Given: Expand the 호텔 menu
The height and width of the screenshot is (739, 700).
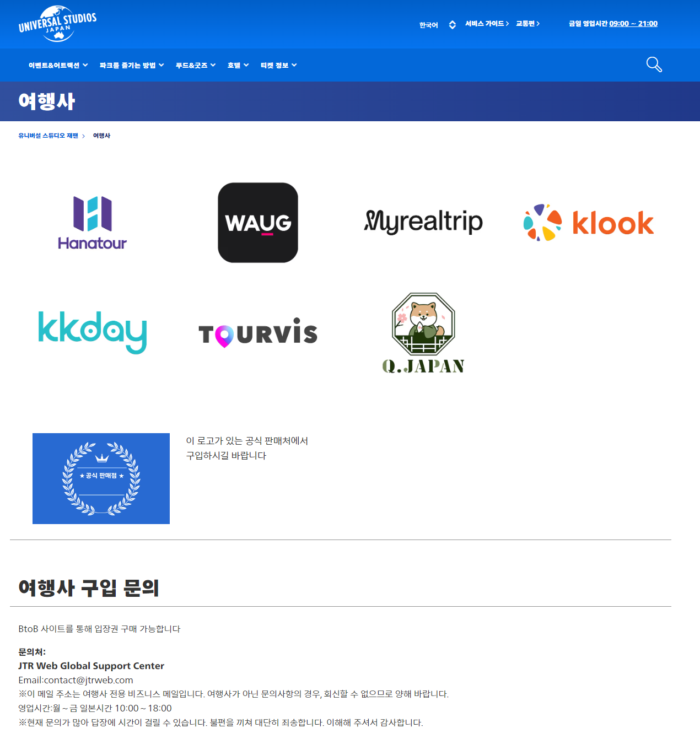Looking at the screenshot, I should 238,65.
